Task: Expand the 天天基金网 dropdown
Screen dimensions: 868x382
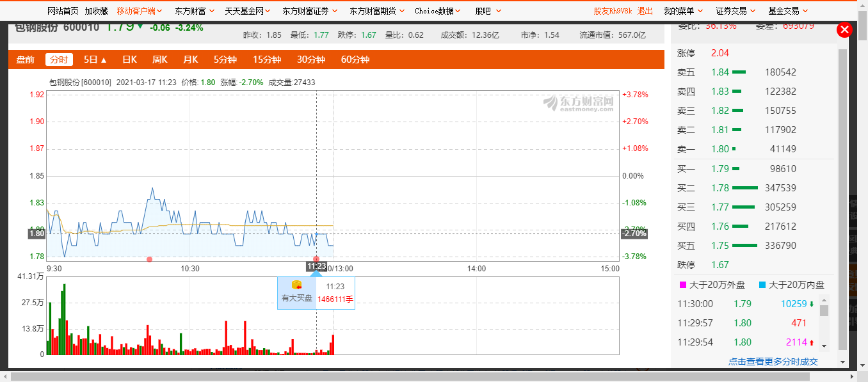Action: tap(248, 11)
